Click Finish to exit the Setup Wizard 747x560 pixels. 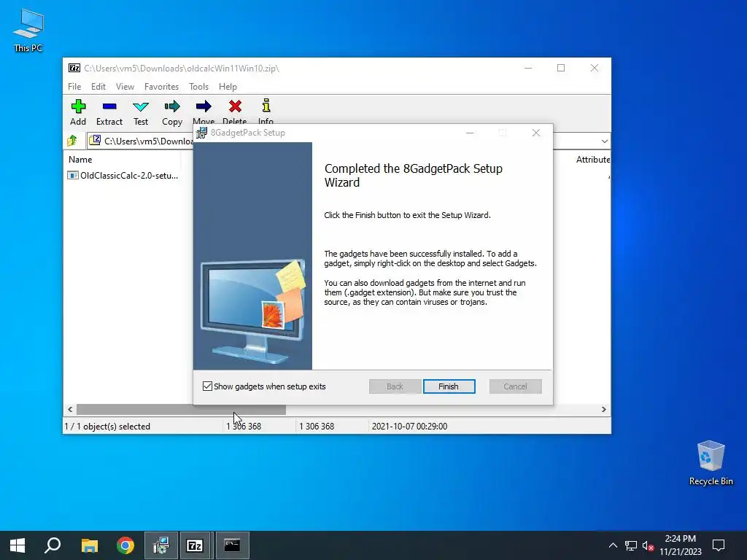pos(449,386)
